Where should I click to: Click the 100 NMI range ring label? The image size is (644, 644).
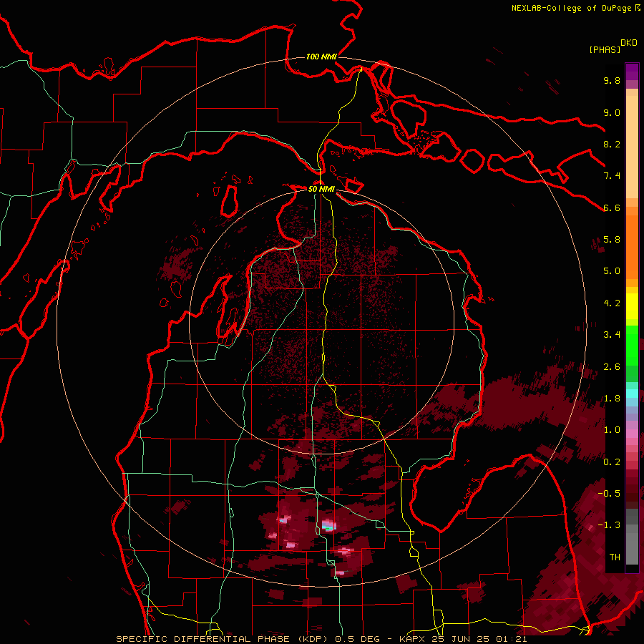click(x=321, y=57)
